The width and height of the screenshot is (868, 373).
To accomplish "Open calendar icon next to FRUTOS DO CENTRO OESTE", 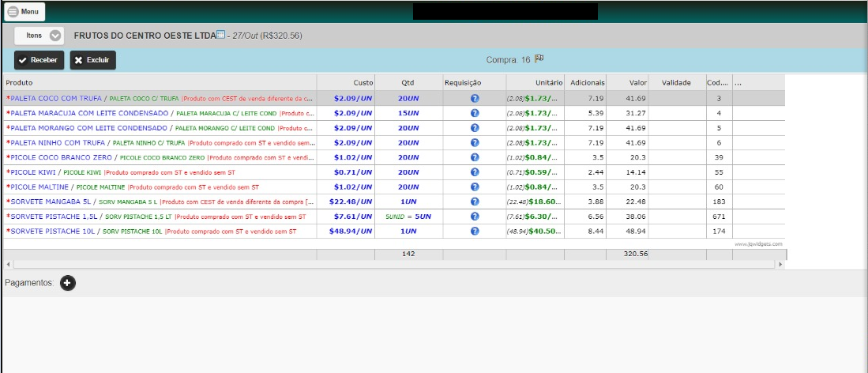I will point(220,34).
